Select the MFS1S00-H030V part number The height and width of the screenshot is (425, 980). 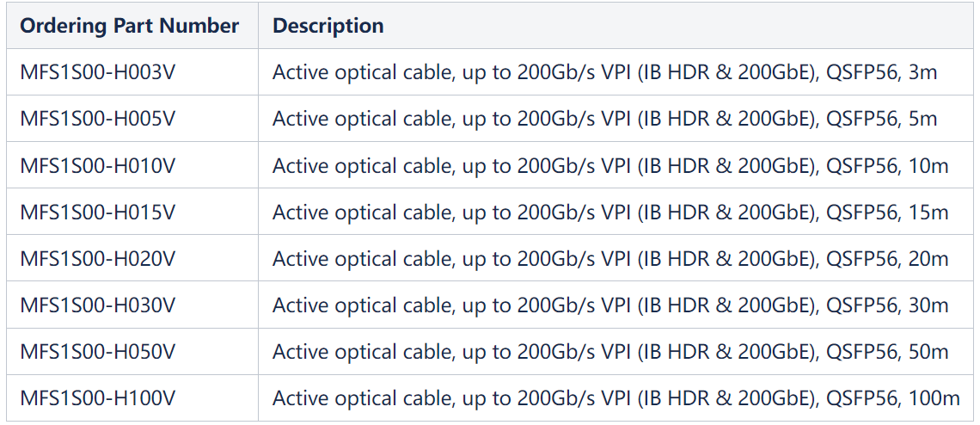click(98, 305)
